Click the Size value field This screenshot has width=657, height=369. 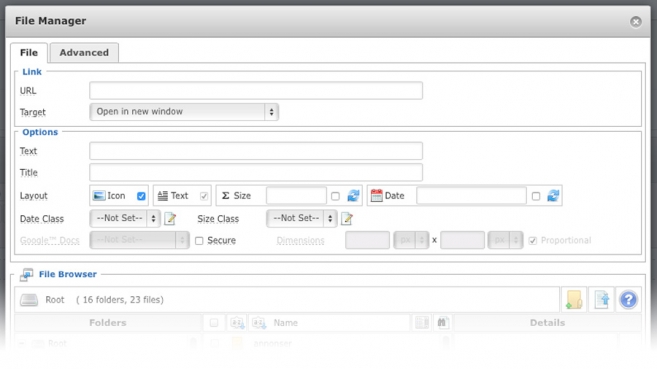(296, 196)
